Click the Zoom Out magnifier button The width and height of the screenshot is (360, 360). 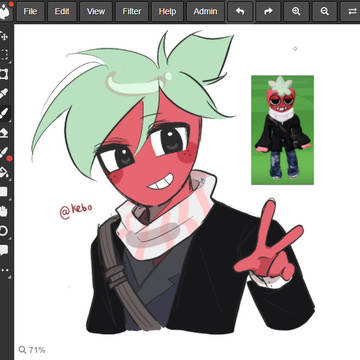pyautogui.click(x=324, y=11)
